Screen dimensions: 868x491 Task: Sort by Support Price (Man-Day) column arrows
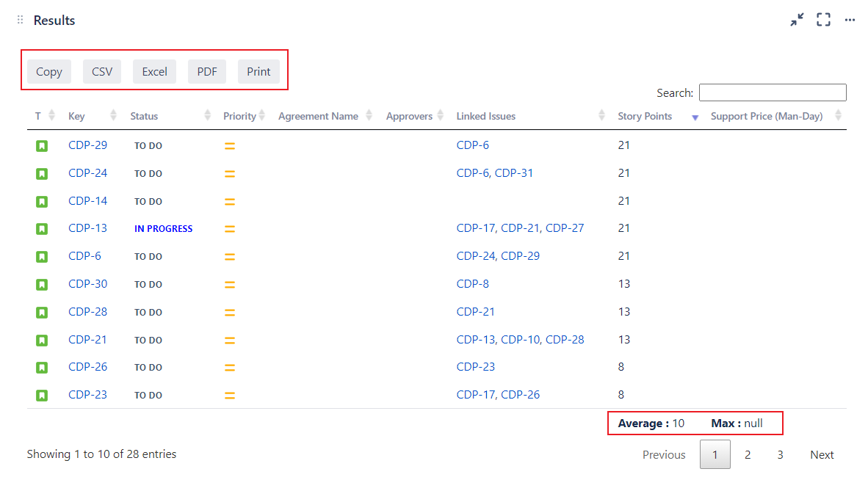838,115
